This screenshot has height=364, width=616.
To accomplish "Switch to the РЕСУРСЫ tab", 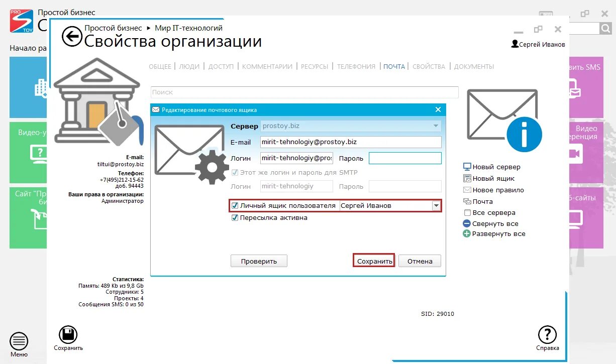I will click(315, 66).
